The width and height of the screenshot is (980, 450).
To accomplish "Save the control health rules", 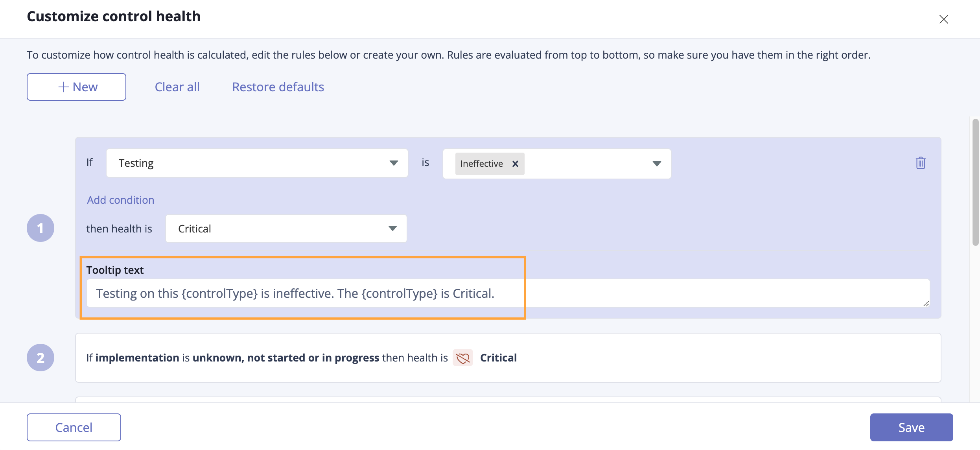I will [912, 427].
